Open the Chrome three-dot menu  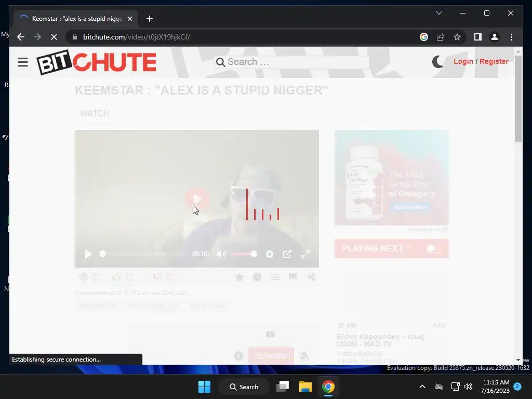coord(511,37)
